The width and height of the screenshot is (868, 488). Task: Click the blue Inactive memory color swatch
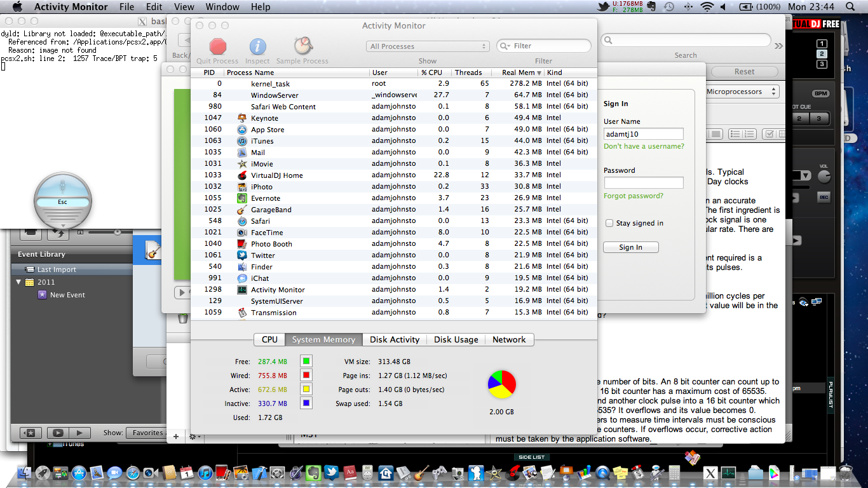click(306, 403)
